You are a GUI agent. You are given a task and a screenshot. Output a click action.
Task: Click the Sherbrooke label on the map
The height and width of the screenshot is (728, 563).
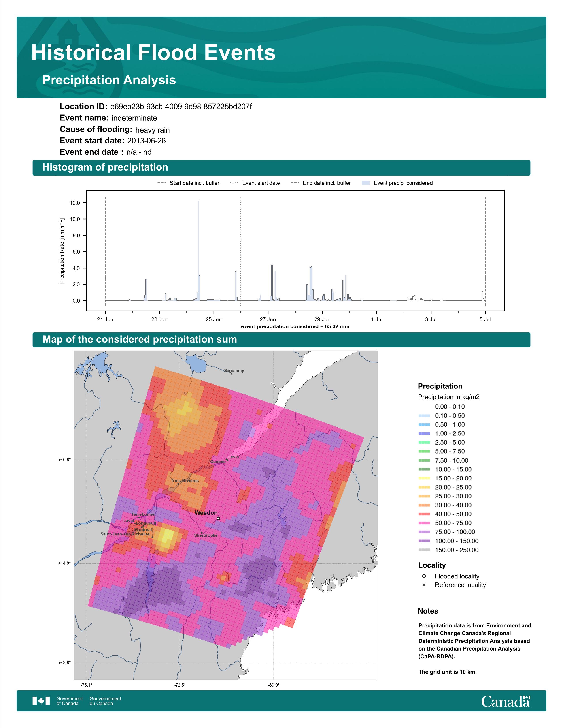pyautogui.click(x=206, y=535)
